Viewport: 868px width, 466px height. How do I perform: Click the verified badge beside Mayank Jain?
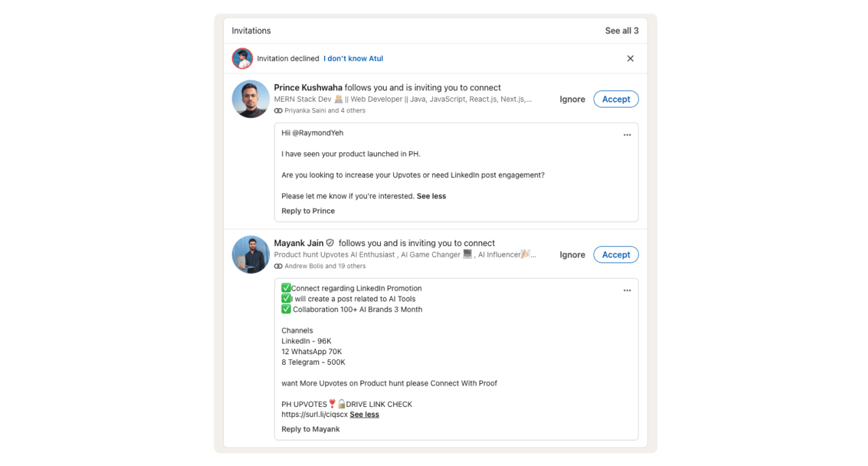click(330, 243)
